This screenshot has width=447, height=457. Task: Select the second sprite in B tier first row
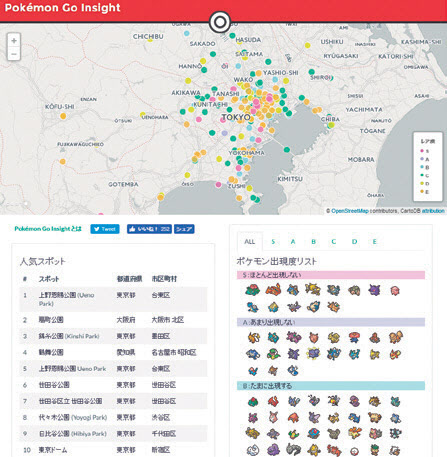[273, 401]
